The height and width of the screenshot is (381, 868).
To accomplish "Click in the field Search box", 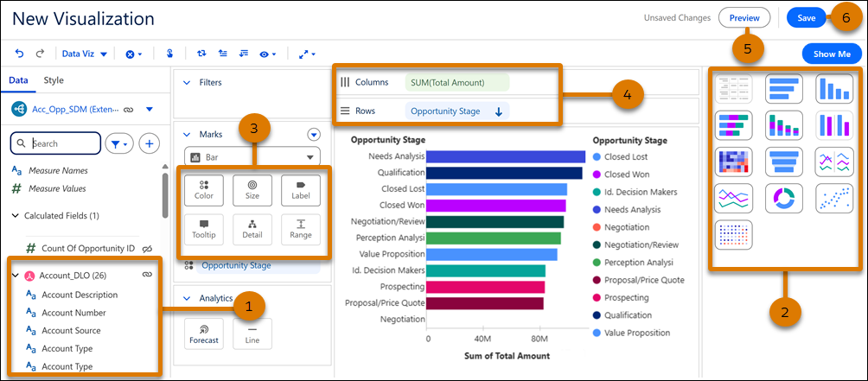I will 55,143.
